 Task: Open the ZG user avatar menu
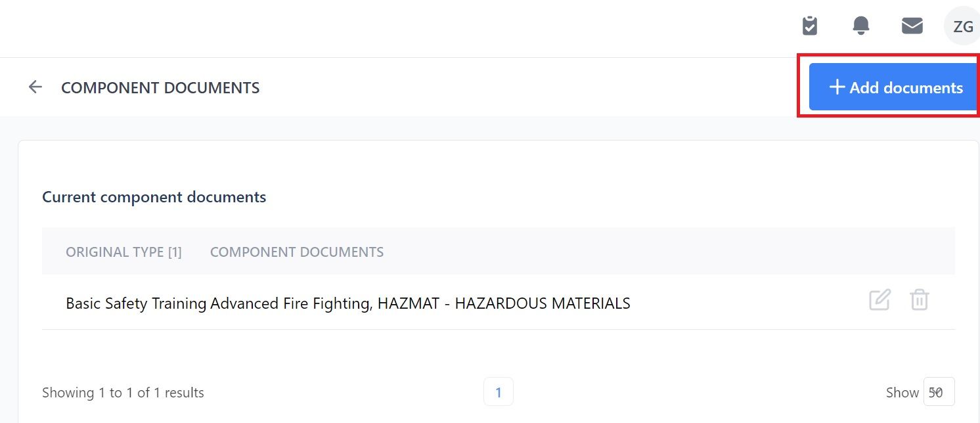pos(963,26)
